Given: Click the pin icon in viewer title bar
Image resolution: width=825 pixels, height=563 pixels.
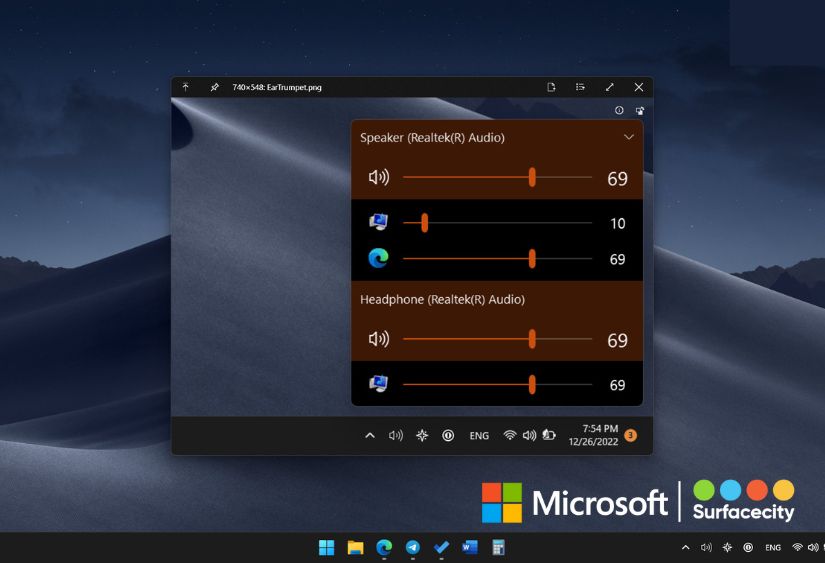Looking at the screenshot, I should (x=214, y=88).
